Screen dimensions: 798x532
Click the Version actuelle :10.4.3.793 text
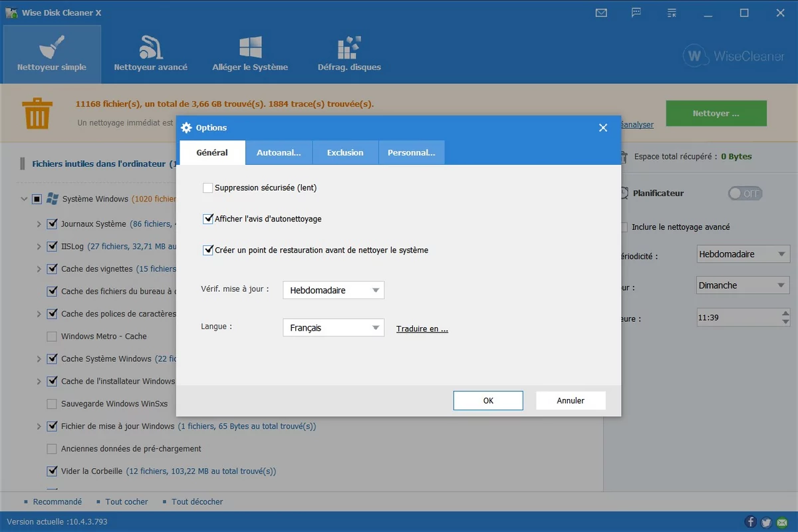coord(57,522)
